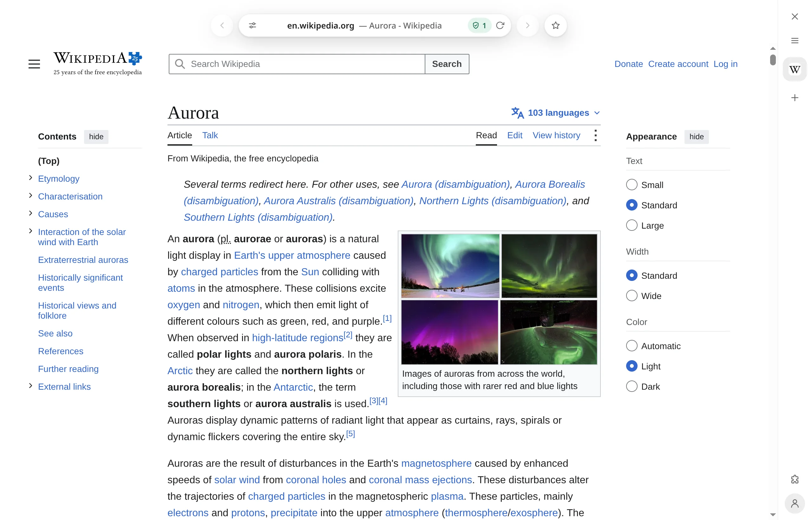Screen dimensions: 812x520
Task: Select Standard text size radio
Action: [632, 205]
